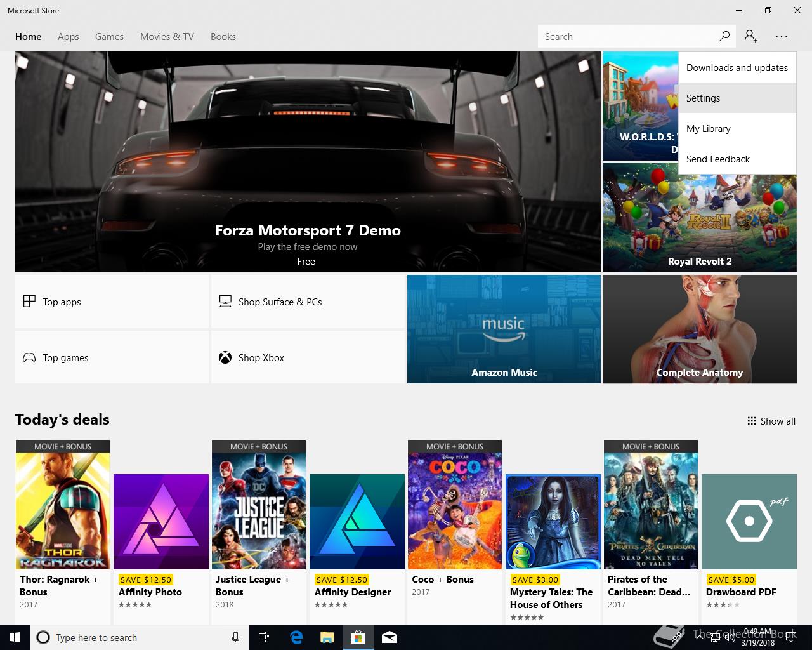The image size is (812, 650).
Task: Click the Today's deals heading
Action: coord(62,420)
